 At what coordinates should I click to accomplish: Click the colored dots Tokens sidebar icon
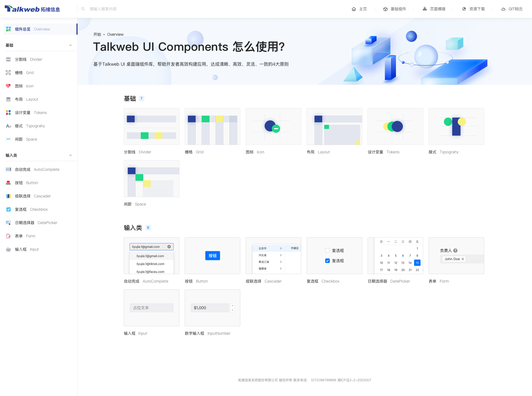pyautogui.click(x=8, y=113)
